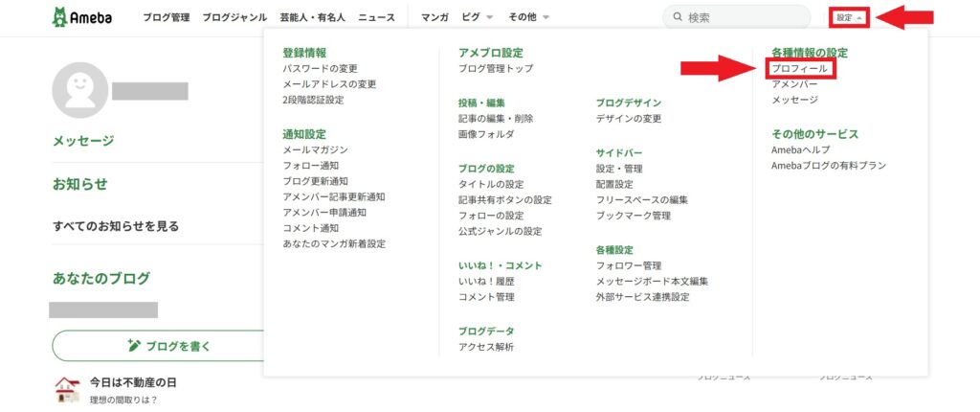Screen dimensions: 980x412
Task: Select 2段階認証設定 option
Action: click(313, 100)
